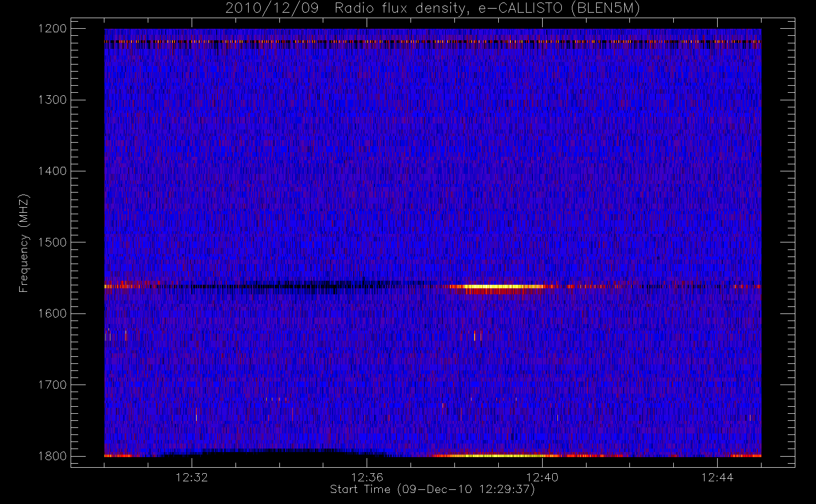Image resolution: width=816 pixels, height=504 pixels.
Task: Click the 12:36 time tick label
Action: (x=367, y=477)
